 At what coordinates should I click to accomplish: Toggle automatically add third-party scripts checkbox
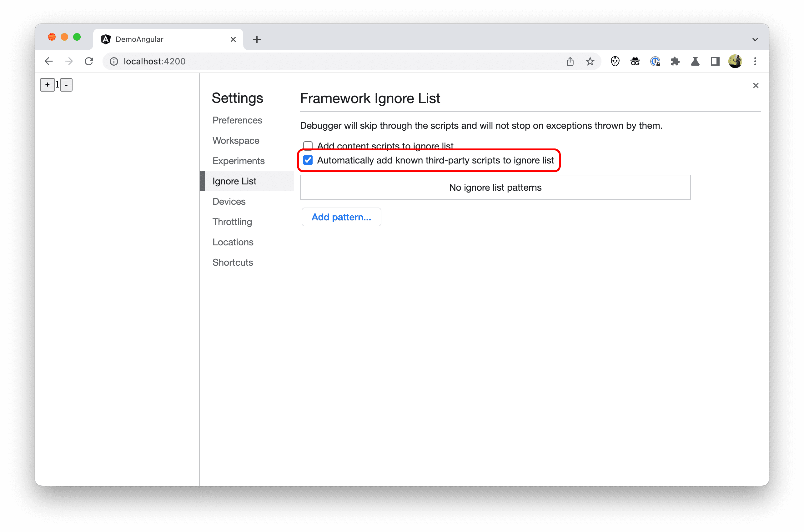(308, 160)
